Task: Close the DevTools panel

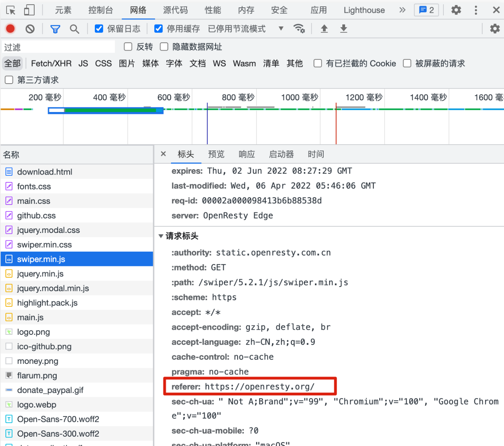Action: (496, 10)
